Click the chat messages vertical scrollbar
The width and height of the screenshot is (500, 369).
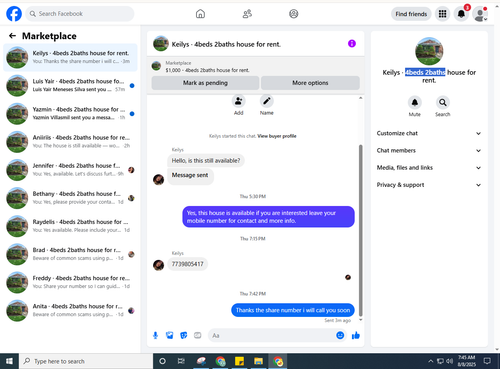(360, 230)
